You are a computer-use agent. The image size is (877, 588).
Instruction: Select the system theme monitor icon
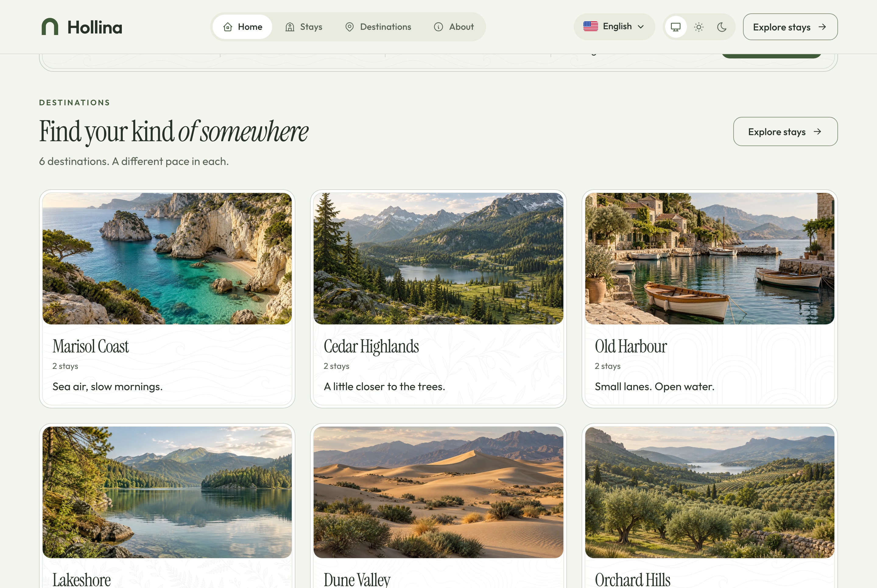[676, 27]
